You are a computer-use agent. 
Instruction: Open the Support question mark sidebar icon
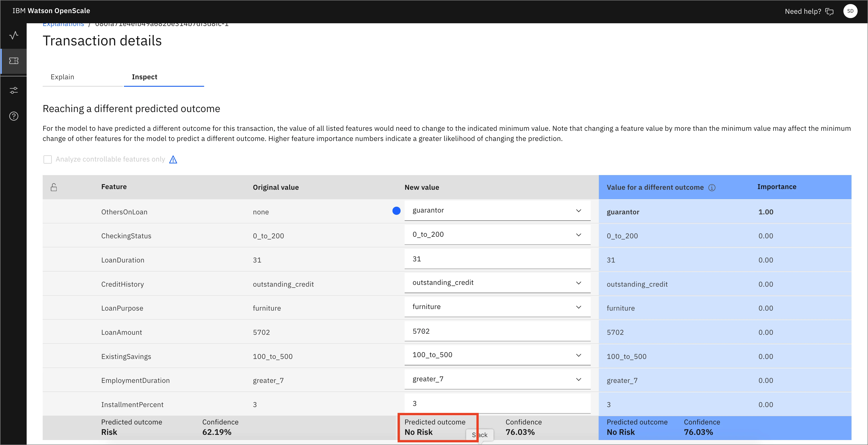pyautogui.click(x=14, y=116)
